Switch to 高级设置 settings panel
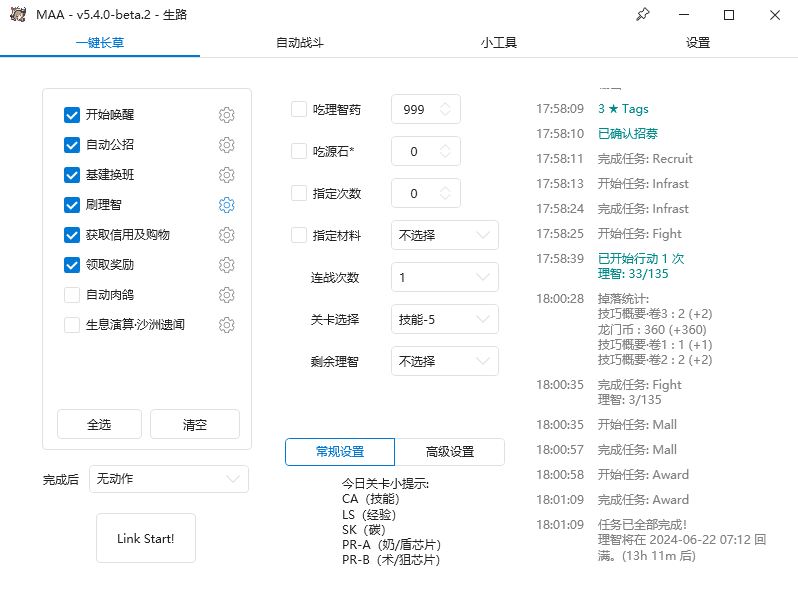Screen dimensions: 798x598 [x=449, y=452]
